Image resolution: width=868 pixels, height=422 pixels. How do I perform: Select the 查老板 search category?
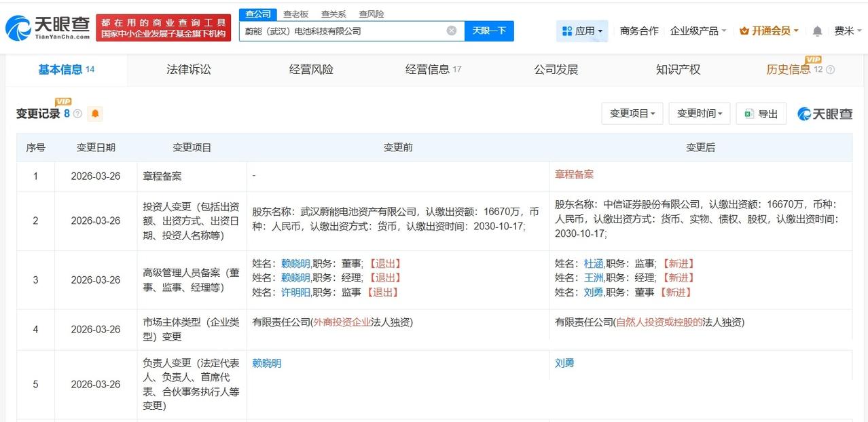(296, 13)
